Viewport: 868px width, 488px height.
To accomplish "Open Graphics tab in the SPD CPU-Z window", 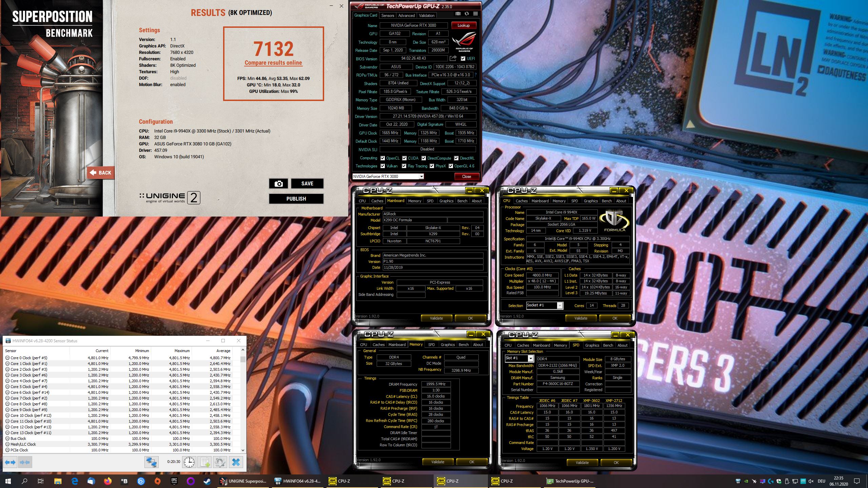I will (592, 345).
